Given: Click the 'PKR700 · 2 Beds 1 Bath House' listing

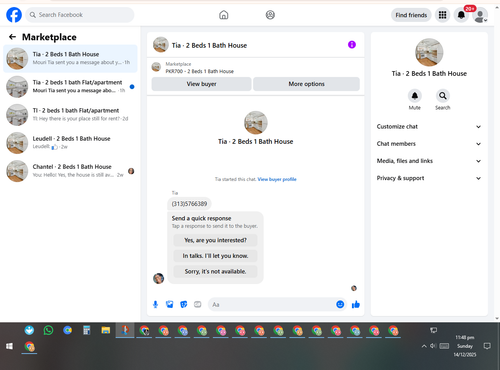Looking at the screenshot, I should 199,71.
